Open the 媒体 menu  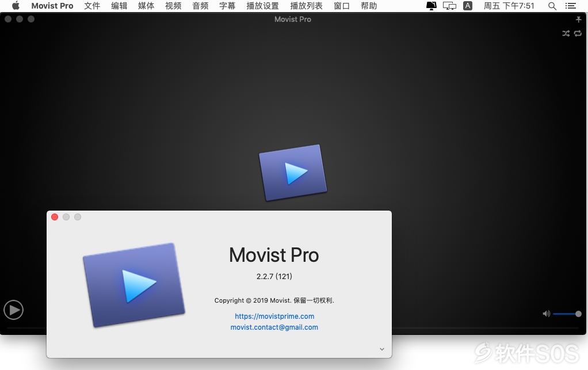146,6
